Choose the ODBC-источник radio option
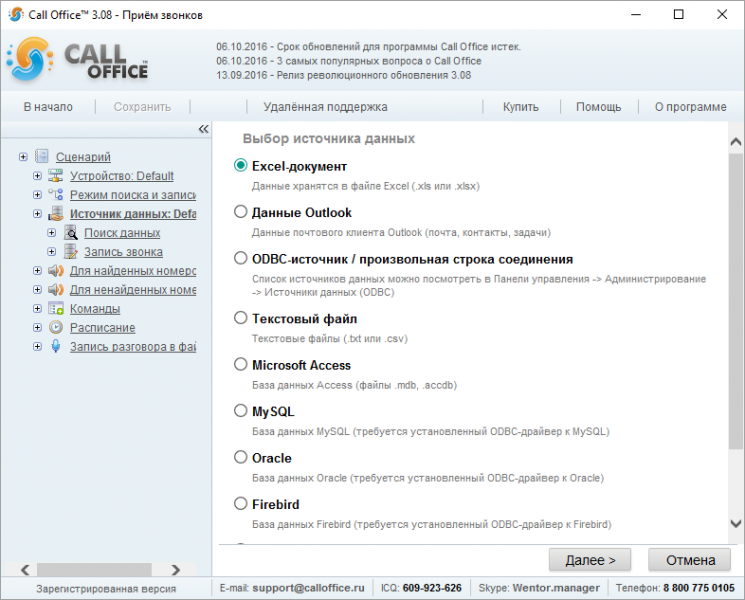 point(240,258)
